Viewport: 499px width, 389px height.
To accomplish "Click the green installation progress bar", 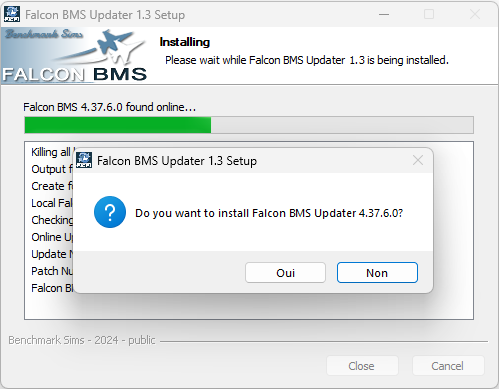I will (x=249, y=125).
